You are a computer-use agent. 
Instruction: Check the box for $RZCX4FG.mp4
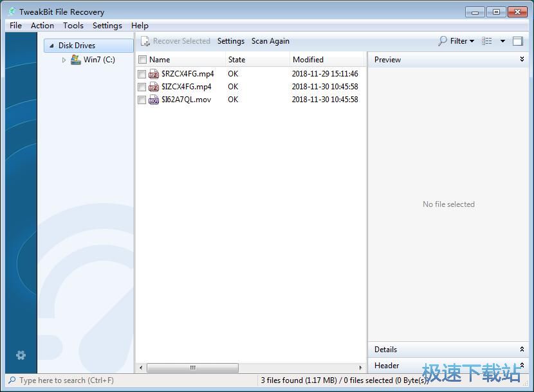coord(142,74)
